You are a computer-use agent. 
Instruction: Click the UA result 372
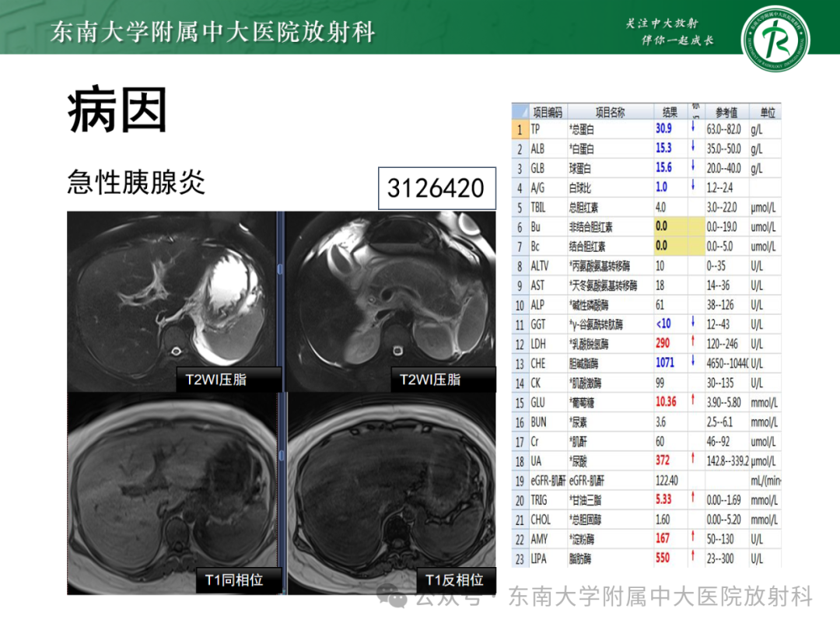tap(663, 460)
